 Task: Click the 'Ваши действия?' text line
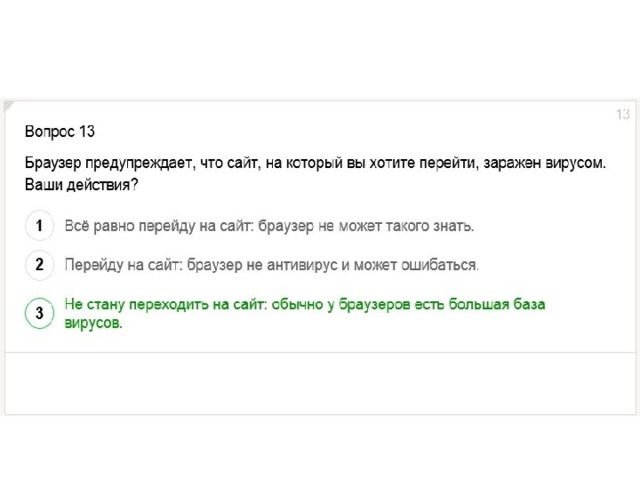[x=82, y=185]
